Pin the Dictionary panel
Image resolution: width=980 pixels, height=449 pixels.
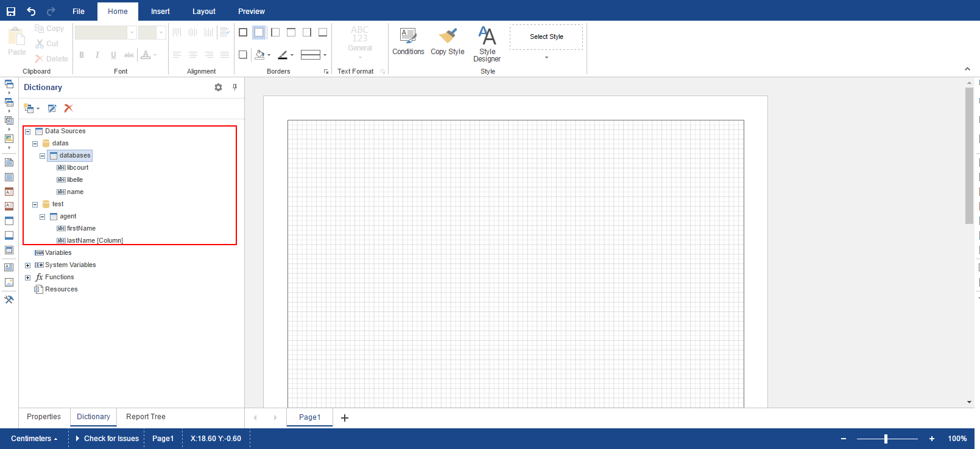pyautogui.click(x=234, y=88)
